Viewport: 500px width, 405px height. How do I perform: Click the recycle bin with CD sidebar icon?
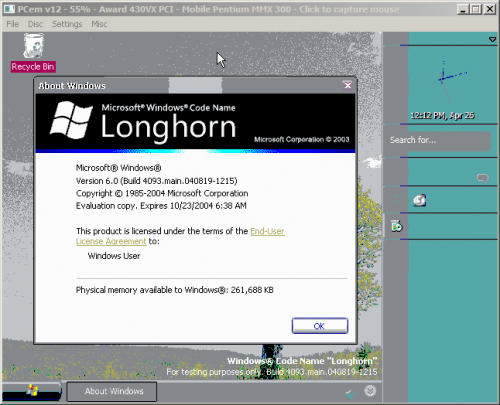(396, 226)
